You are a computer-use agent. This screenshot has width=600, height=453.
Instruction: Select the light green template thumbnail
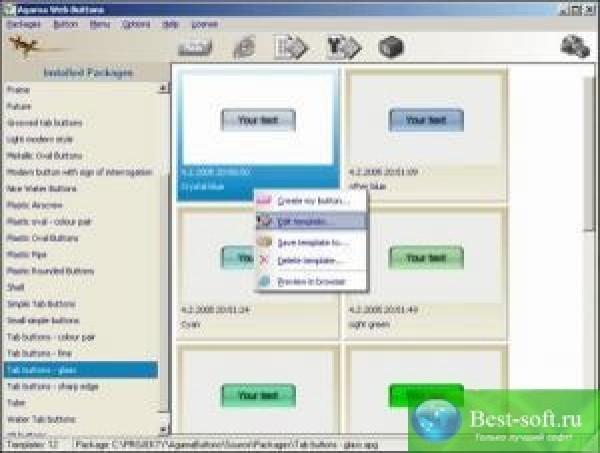coord(426,272)
